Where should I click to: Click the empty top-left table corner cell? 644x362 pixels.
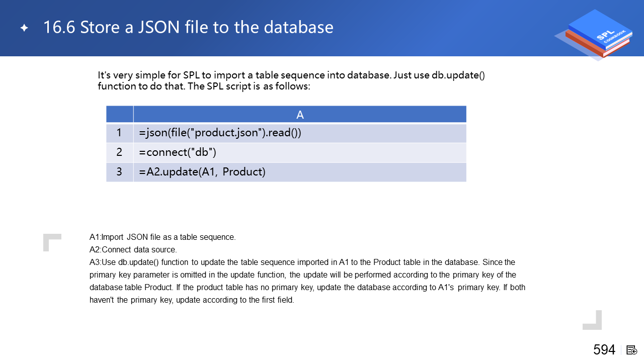119,115
